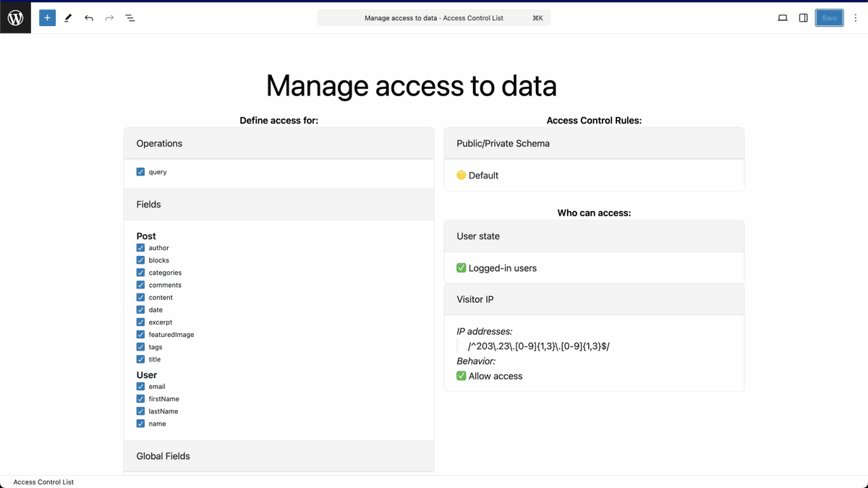
Task: Click the Undo arrow icon
Action: [88, 17]
